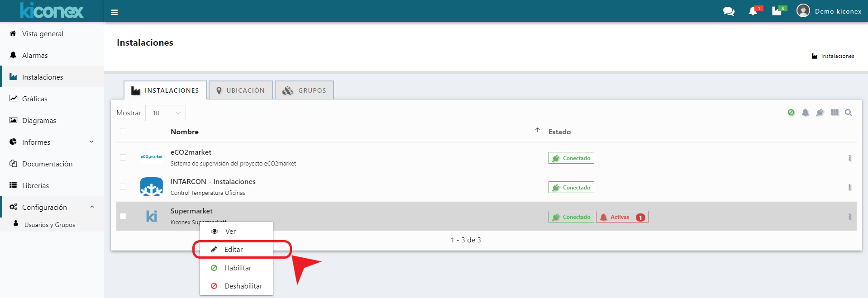The width and height of the screenshot is (868, 298).
Task: Expand the Informes sidebar menu
Action: (x=52, y=142)
